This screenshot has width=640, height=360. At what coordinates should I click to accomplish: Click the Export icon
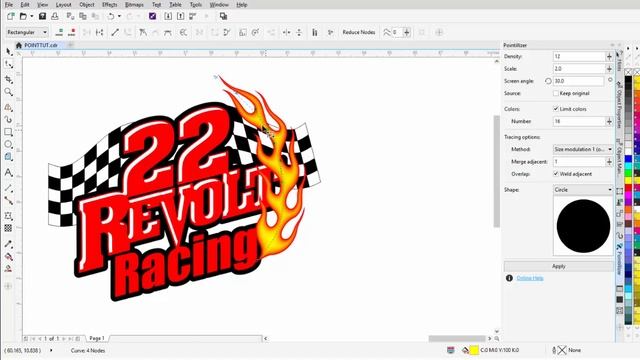point(180,16)
